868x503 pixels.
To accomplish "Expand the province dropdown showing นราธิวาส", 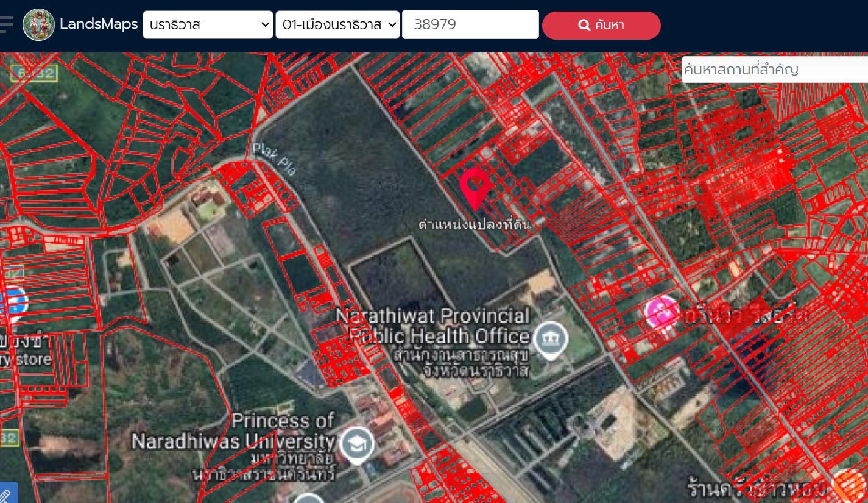I will [x=208, y=25].
